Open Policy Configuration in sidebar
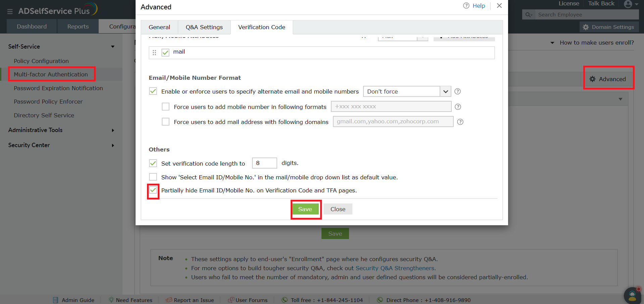The image size is (644, 304). click(x=41, y=61)
